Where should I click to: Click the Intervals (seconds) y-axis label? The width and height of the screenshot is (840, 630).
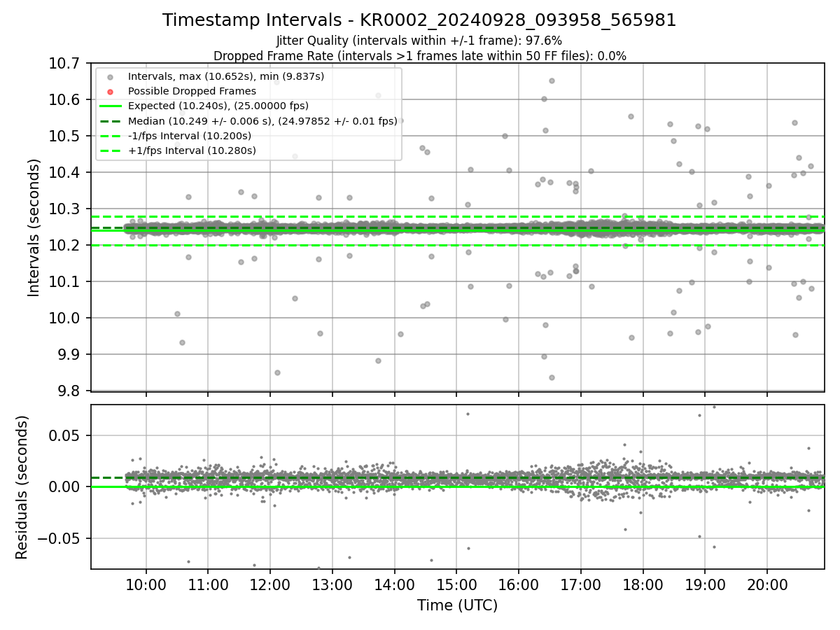[x=34, y=227]
